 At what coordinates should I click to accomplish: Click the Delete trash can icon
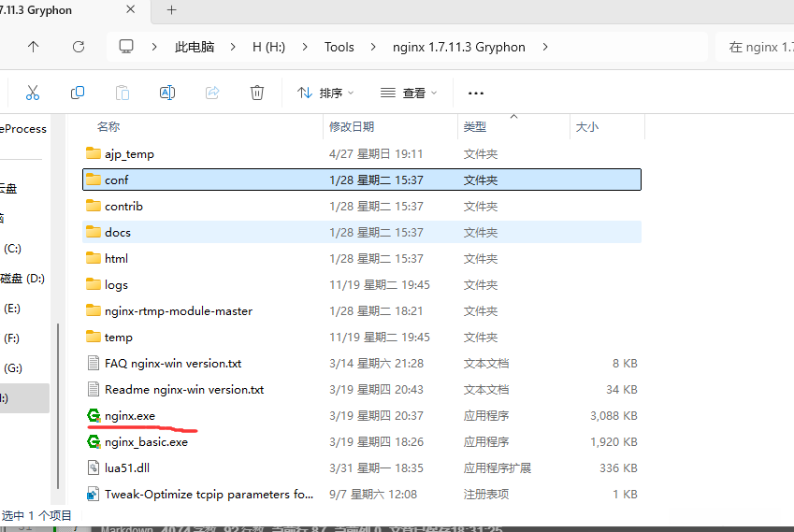pyautogui.click(x=257, y=93)
